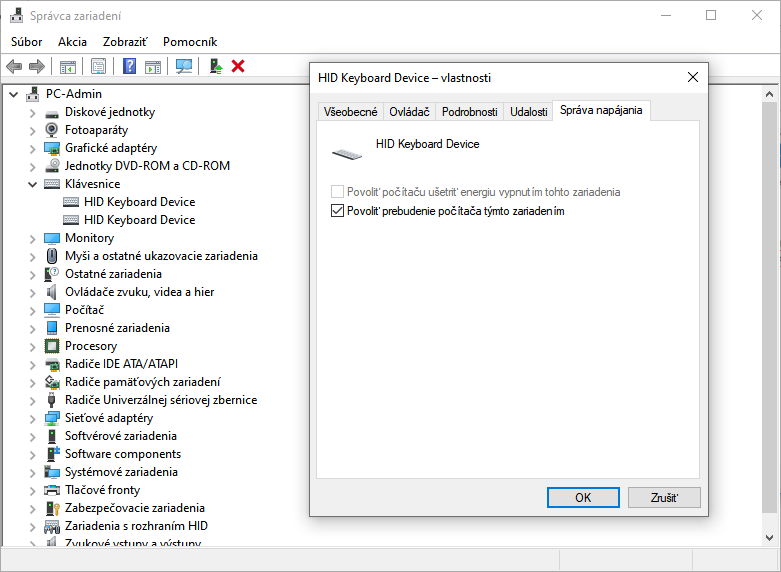The height and width of the screenshot is (572, 781).
Task: Click Scan for hardware changes monitor icon
Action: coord(184,66)
